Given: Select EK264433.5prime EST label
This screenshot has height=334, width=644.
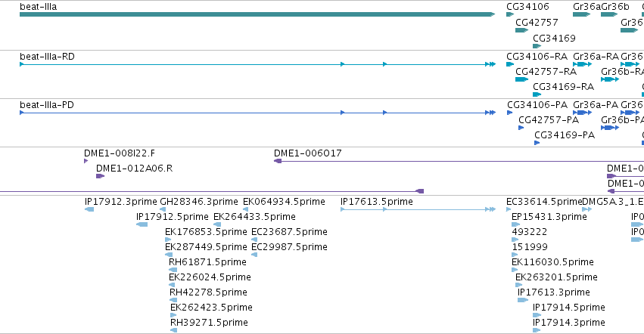Looking at the screenshot, I should 254,217.
